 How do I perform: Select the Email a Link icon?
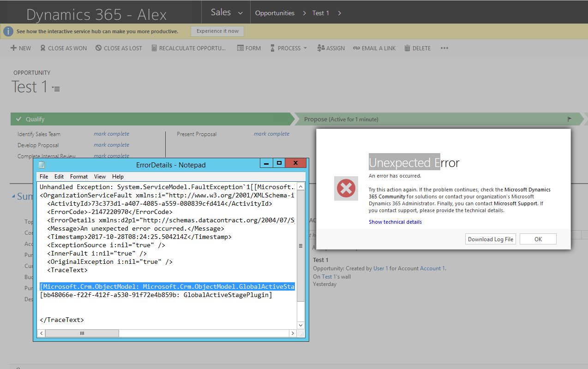(x=355, y=48)
